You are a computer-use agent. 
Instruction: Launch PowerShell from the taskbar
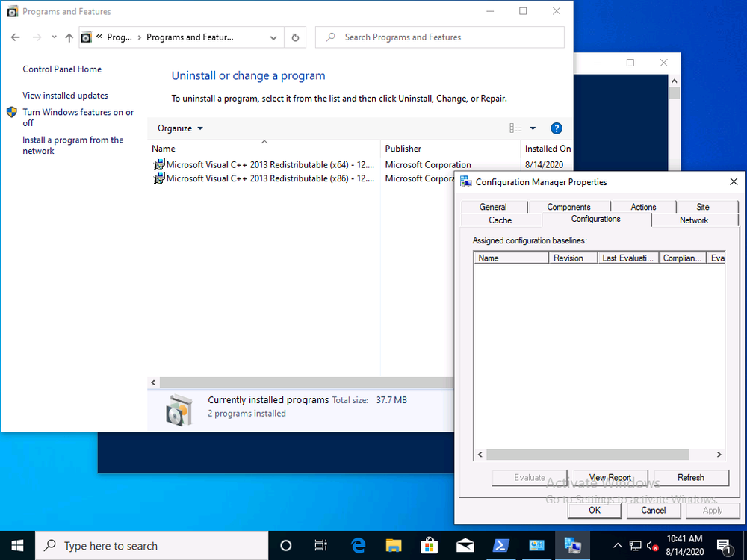click(500, 546)
